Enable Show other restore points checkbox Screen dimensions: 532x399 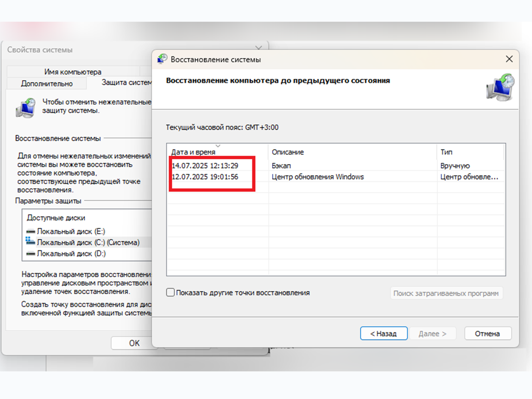171,292
